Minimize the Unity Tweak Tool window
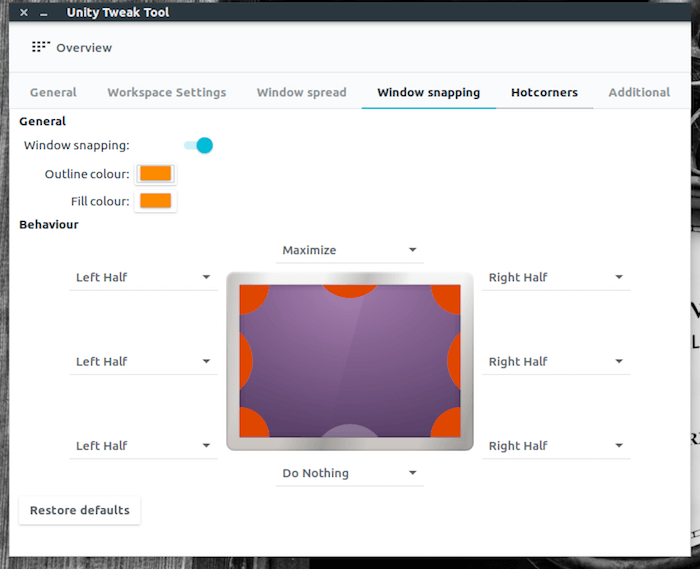700x569 pixels. click(x=43, y=13)
